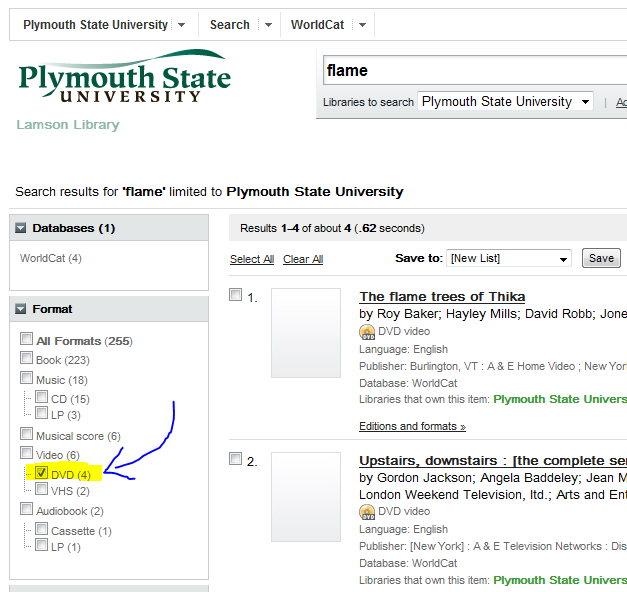The width and height of the screenshot is (627, 592).
Task: Click the Musical score (6) label
Action: (78, 436)
